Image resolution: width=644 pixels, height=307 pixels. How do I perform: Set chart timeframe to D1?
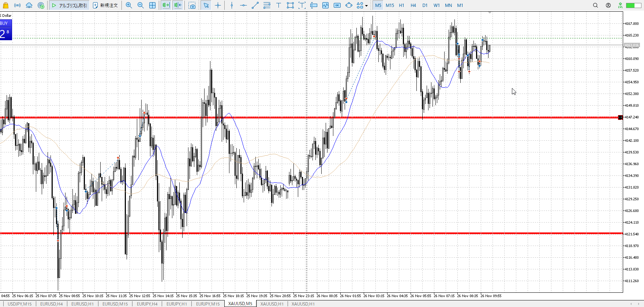click(425, 5)
